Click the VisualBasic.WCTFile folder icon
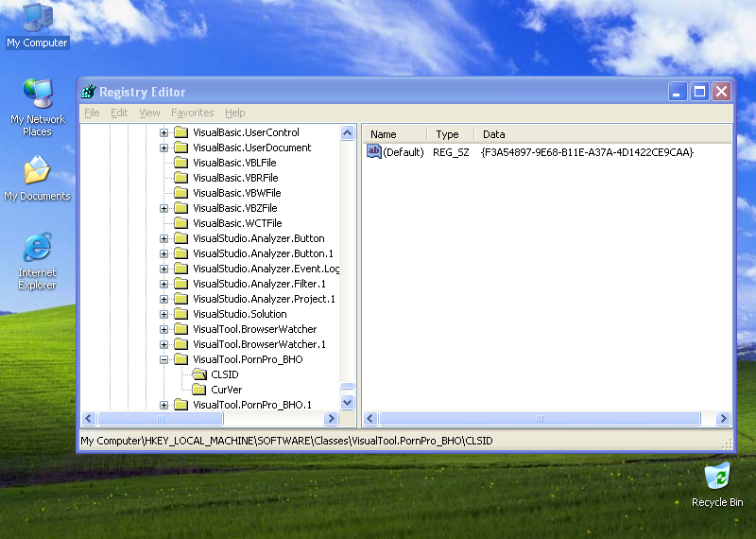This screenshot has height=539, width=756. (x=180, y=223)
